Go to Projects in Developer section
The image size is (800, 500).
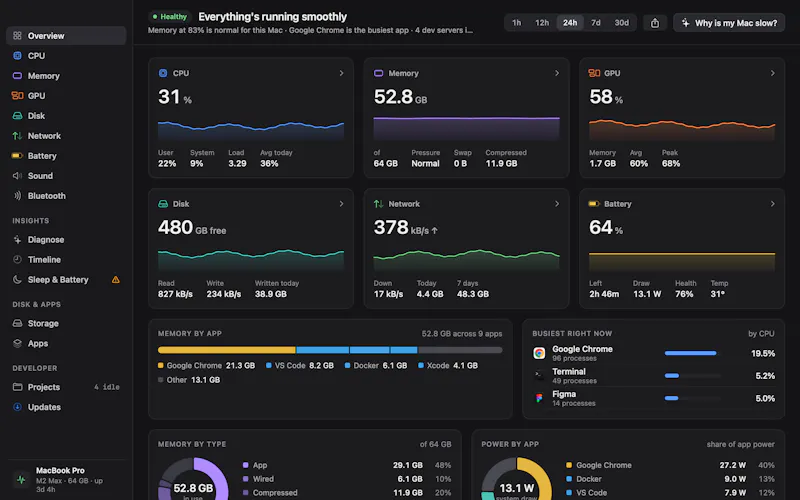click(66, 387)
